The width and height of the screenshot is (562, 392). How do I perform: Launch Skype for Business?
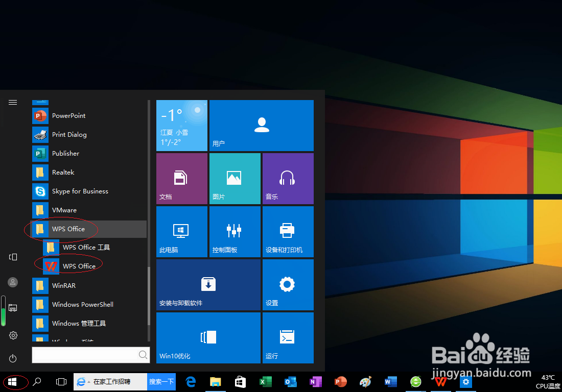click(x=89, y=191)
